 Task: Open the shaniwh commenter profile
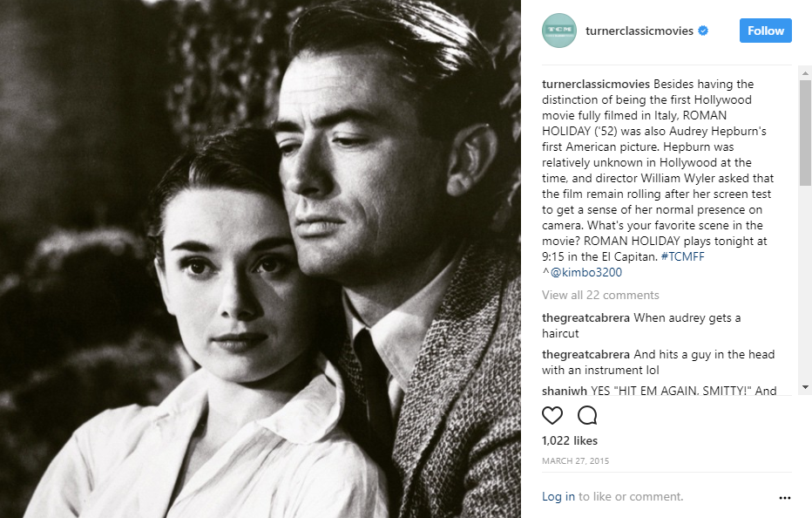coord(565,391)
